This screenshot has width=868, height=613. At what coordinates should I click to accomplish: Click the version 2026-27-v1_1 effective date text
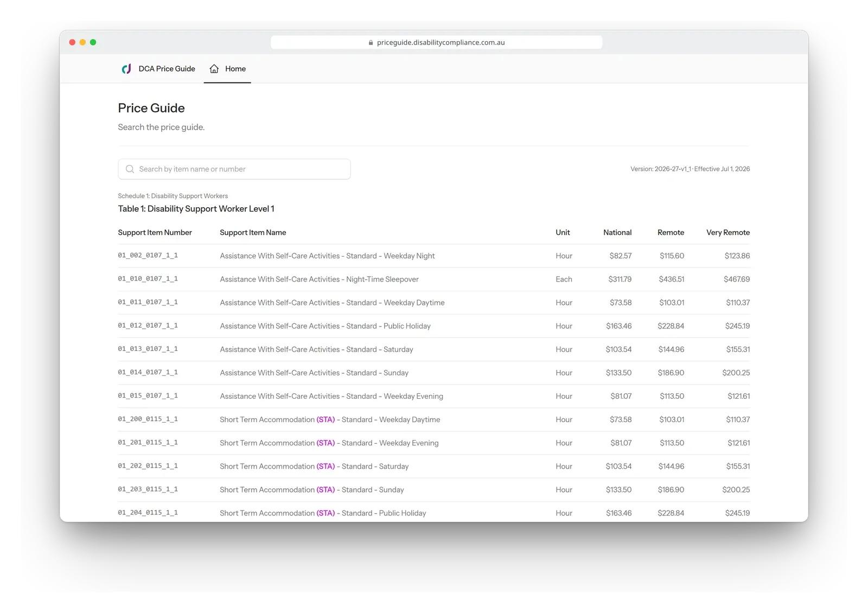(x=690, y=169)
